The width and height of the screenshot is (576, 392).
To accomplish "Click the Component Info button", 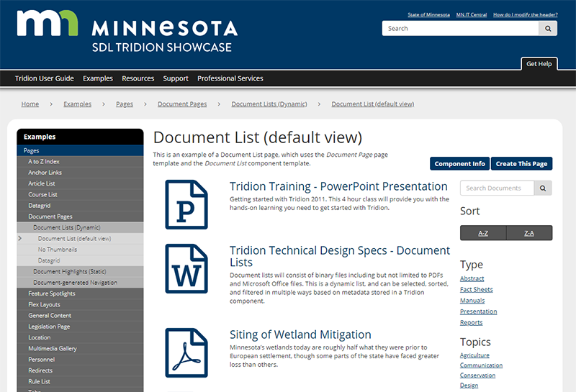I will pos(459,164).
